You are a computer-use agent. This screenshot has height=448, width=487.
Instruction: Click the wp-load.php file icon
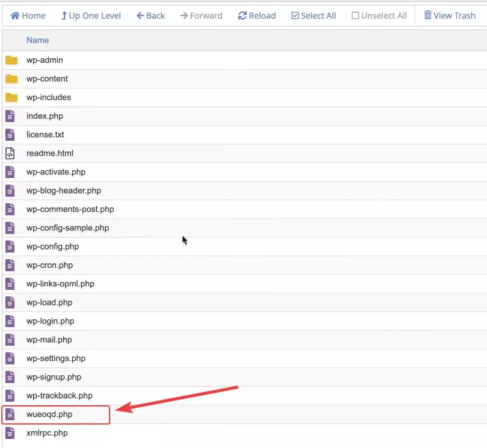click(10, 302)
